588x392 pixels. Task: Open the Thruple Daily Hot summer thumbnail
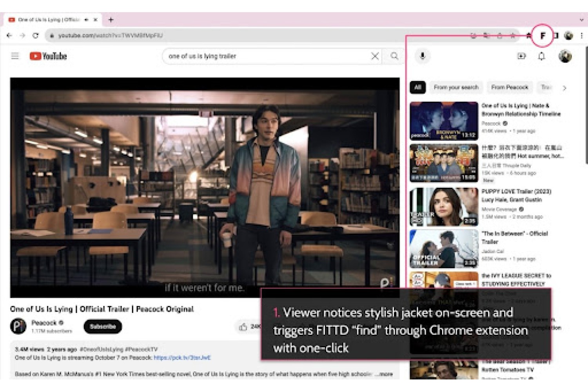444,163
